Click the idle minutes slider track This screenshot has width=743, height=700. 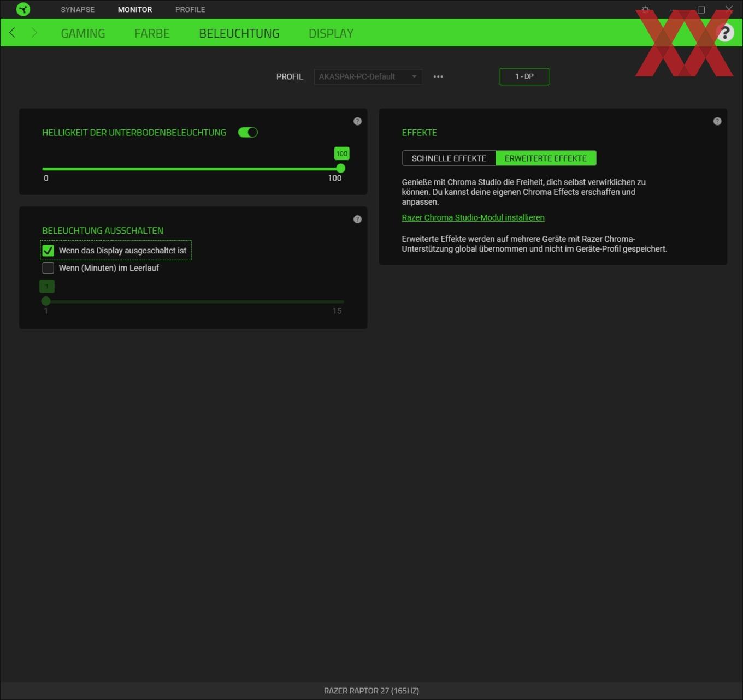pos(194,301)
